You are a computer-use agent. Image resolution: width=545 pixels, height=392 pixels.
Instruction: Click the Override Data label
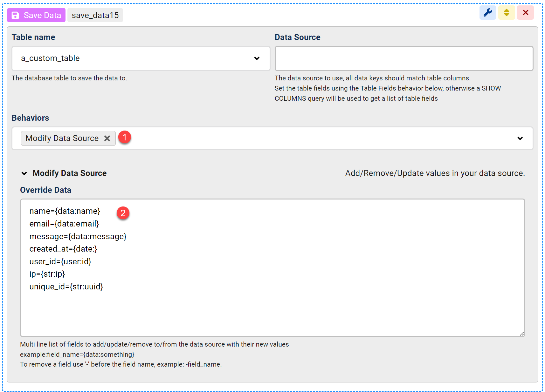pos(46,190)
